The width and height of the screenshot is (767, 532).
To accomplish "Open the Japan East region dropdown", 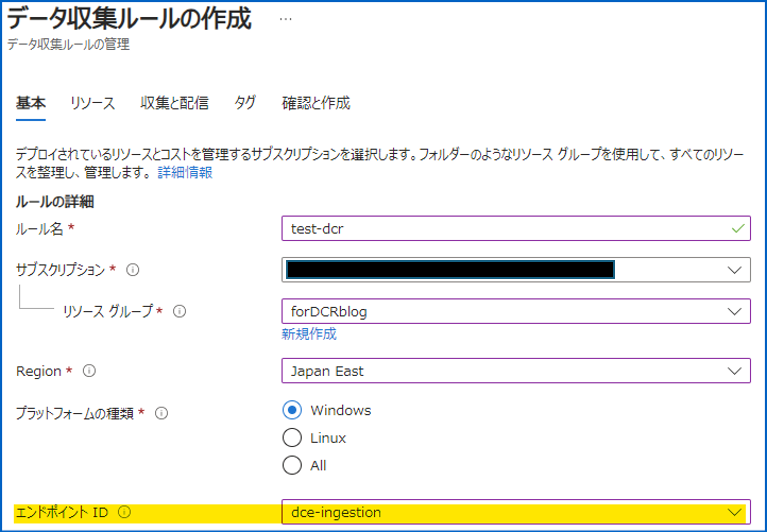I will pyautogui.click(x=516, y=371).
